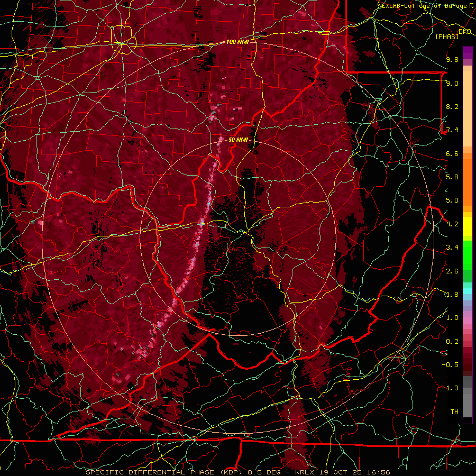This screenshot has height=476, width=476.
Task: Click the 4.2 value on the color scale
Action: tap(452, 224)
